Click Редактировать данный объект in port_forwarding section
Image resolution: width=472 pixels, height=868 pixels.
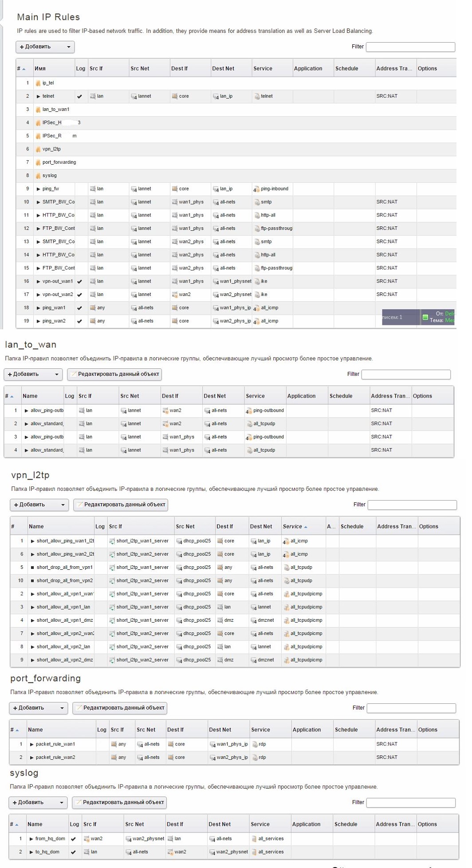pyautogui.click(x=120, y=708)
